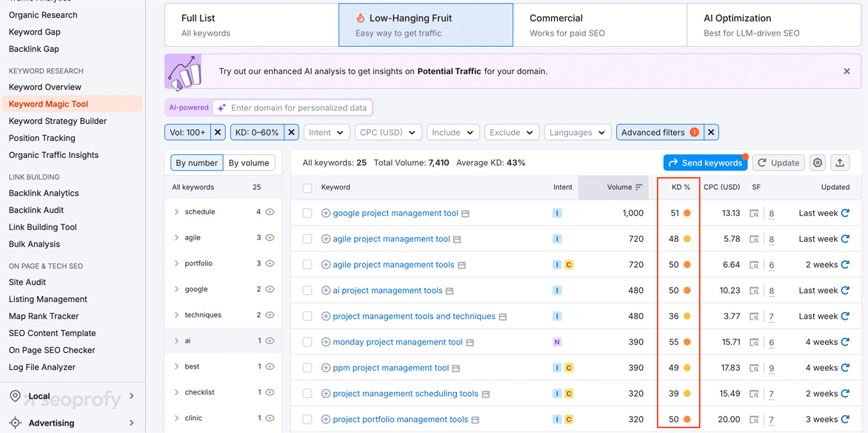868x433 pixels.
Task: Open the Exclude filter dropdown
Action: tap(512, 133)
